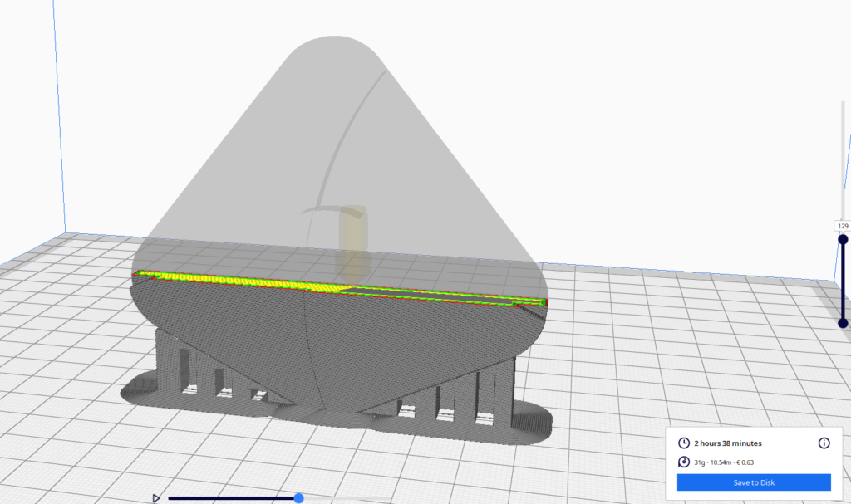The width and height of the screenshot is (851, 504).
Task: Click Save to Disk
Action: 752,482
